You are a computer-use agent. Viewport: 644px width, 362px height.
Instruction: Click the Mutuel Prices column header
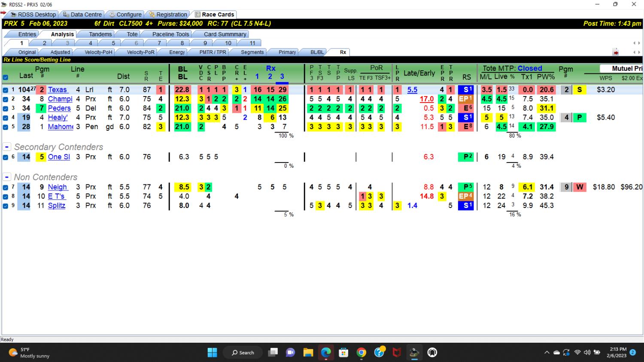click(621, 69)
